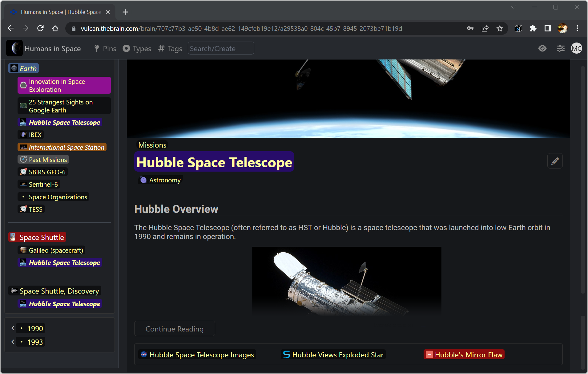Click the Tags hash icon
This screenshot has width=588, height=374.
(x=161, y=48)
